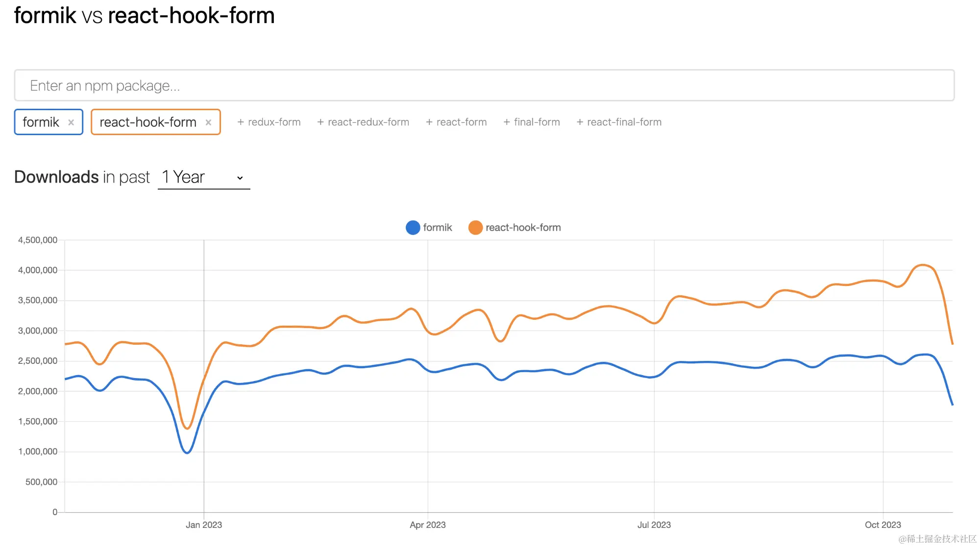Click the 3,000,000 y-axis value

(x=38, y=331)
